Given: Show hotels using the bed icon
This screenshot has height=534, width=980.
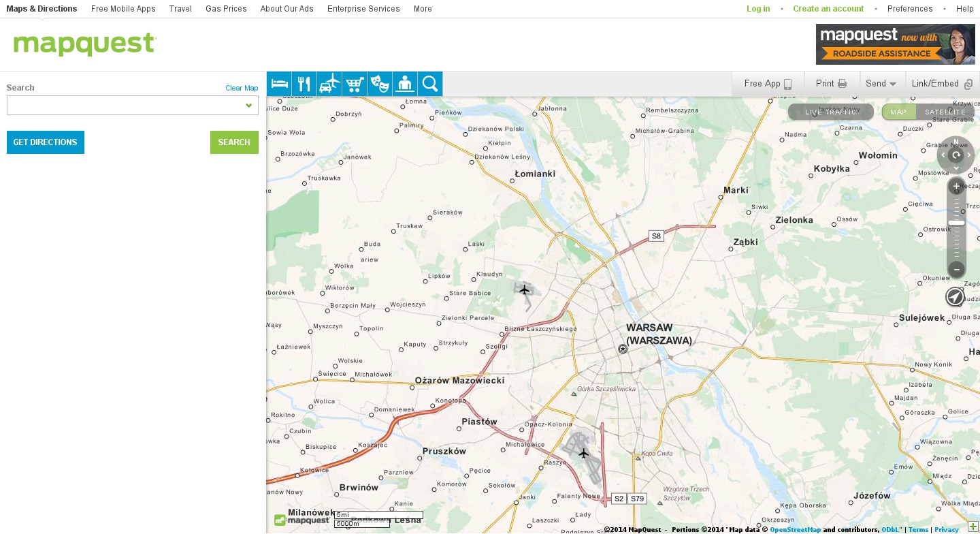Looking at the screenshot, I should pyautogui.click(x=279, y=84).
